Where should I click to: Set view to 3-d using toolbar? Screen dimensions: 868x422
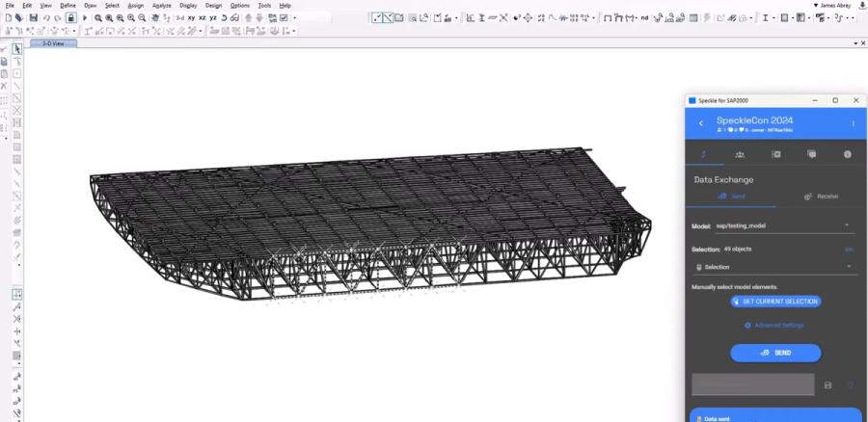(x=180, y=18)
